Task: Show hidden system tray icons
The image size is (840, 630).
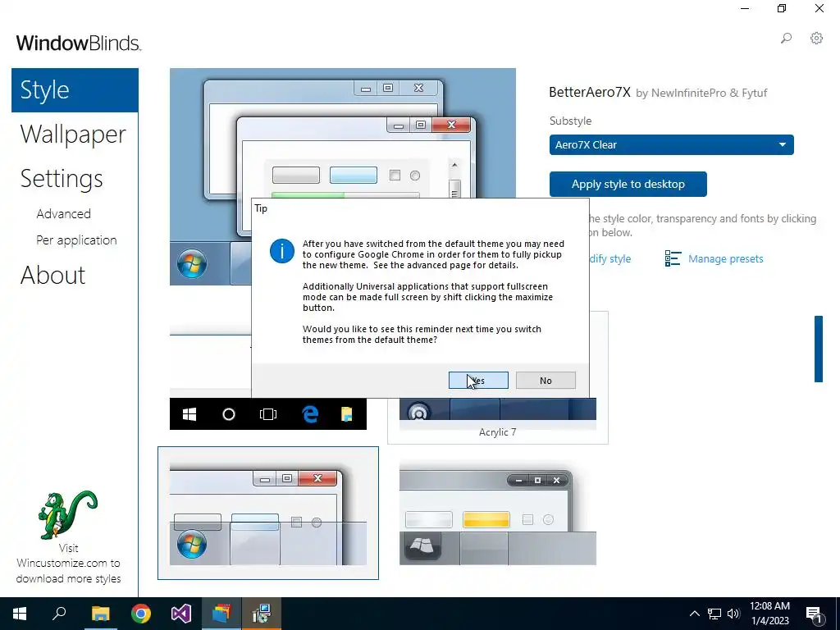Action: pyautogui.click(x=694, y=614)
